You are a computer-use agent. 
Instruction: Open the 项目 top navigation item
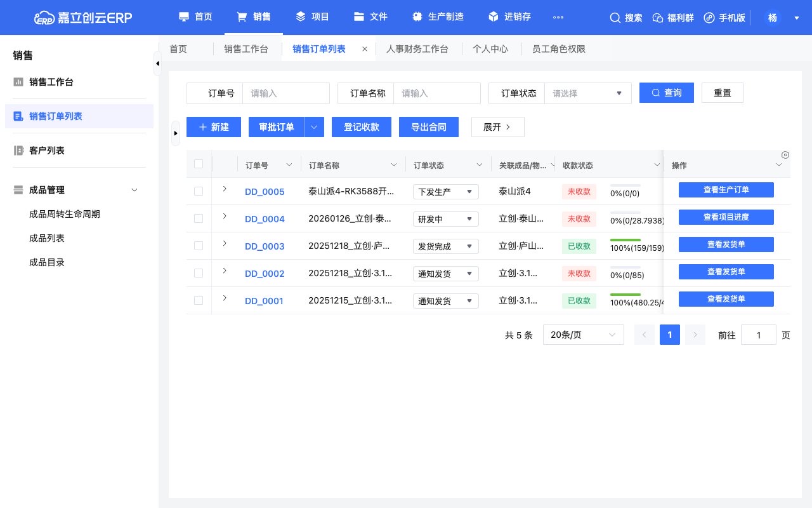click(313, 17)
